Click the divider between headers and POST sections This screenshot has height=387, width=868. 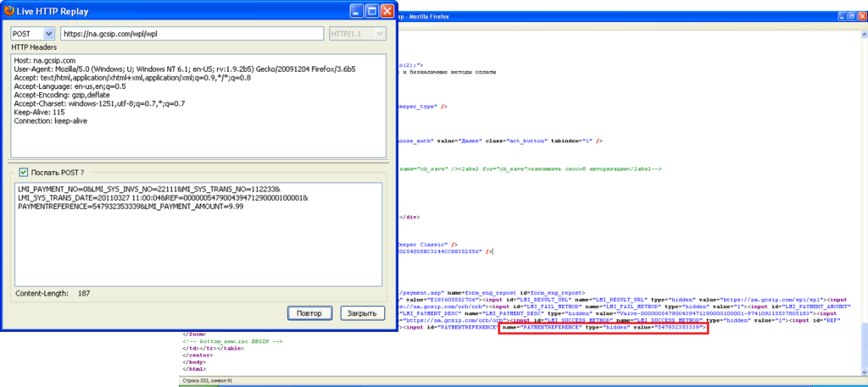coord(198,162)
